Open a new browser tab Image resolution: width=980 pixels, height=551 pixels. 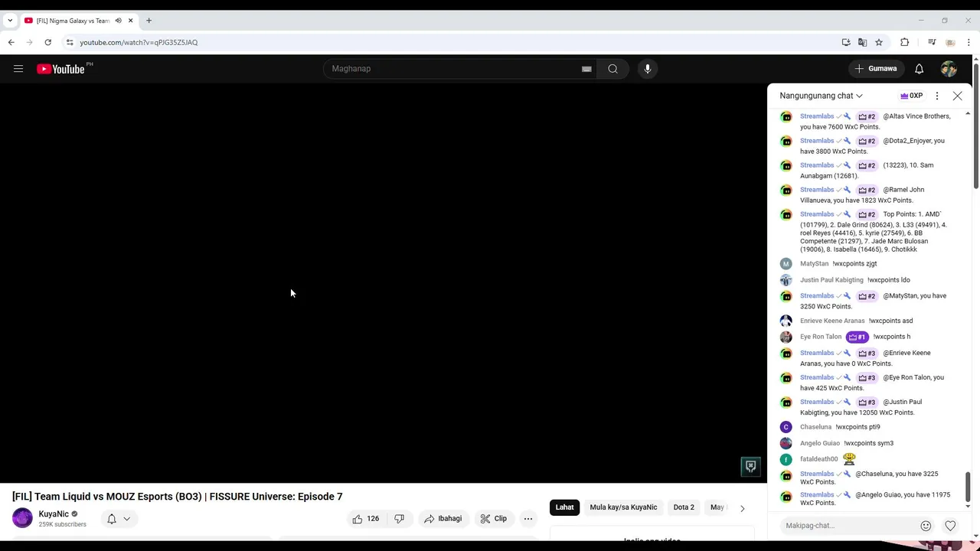149,21
